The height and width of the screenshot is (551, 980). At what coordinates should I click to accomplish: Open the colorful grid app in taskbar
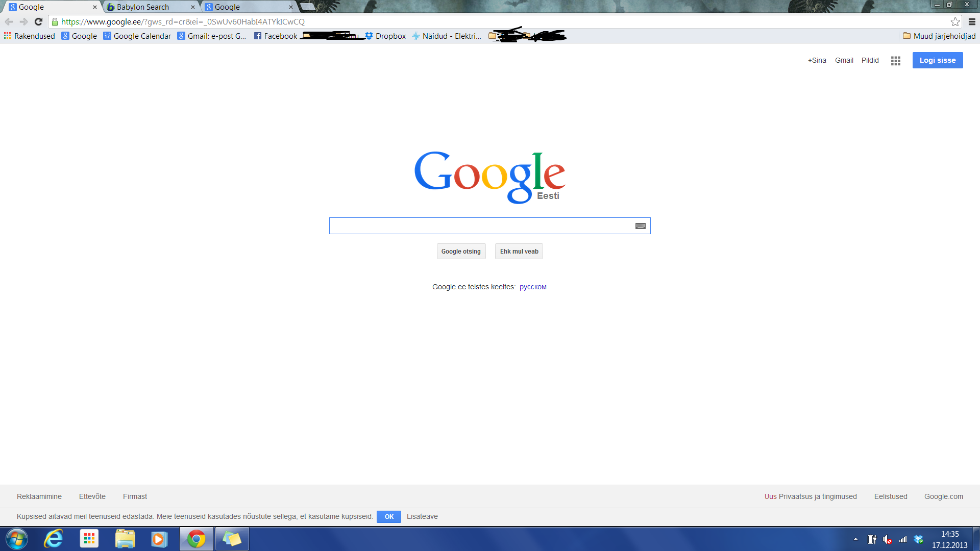tap(89, 539)
